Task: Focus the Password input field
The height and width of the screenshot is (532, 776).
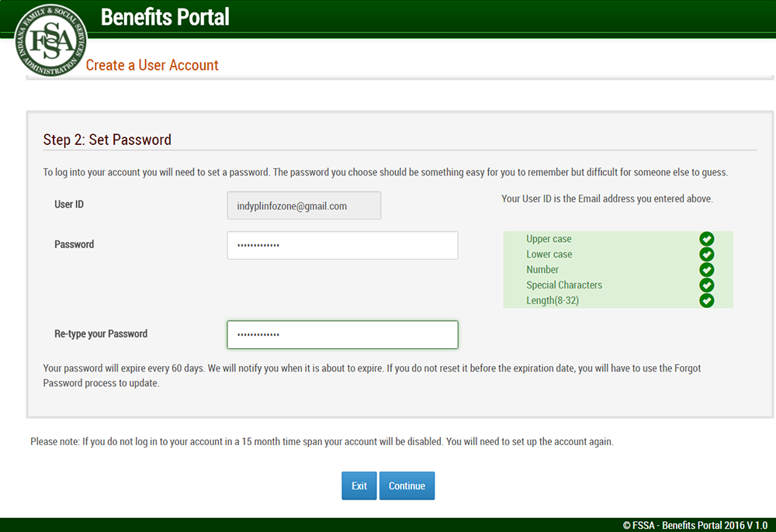Action: [x=342, y=245]
